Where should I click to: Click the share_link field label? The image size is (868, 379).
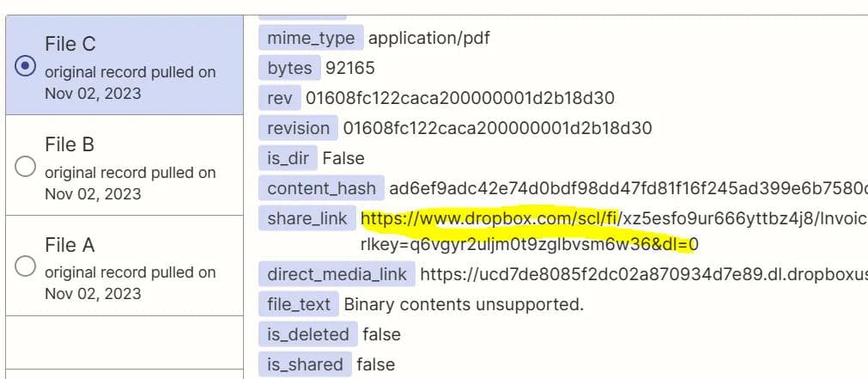point(307,218)
